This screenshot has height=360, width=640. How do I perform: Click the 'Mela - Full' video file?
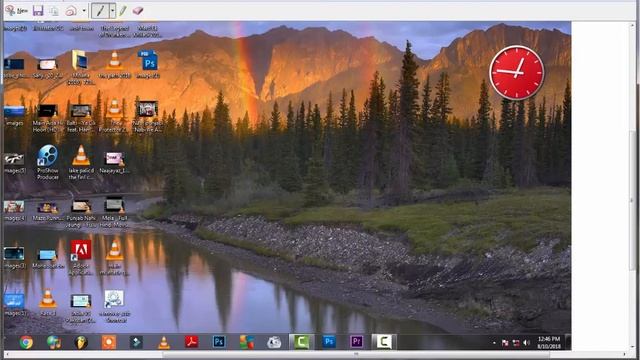click(115, 212)
